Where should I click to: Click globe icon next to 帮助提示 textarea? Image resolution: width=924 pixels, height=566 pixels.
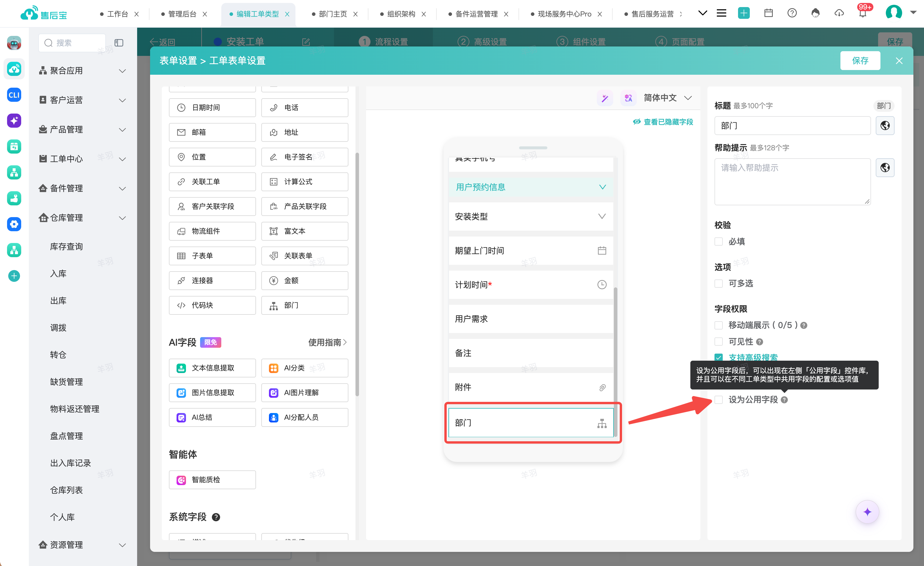885,168
